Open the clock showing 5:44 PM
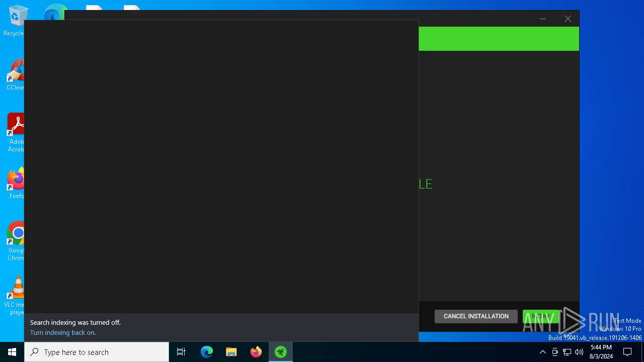The width and height of the screenshot is (644, 362). [x=601, y=352]
